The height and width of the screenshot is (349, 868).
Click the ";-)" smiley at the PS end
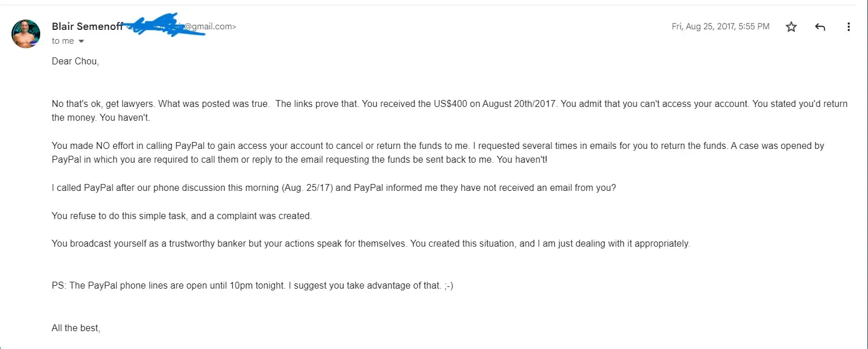(x=448, y=286)
